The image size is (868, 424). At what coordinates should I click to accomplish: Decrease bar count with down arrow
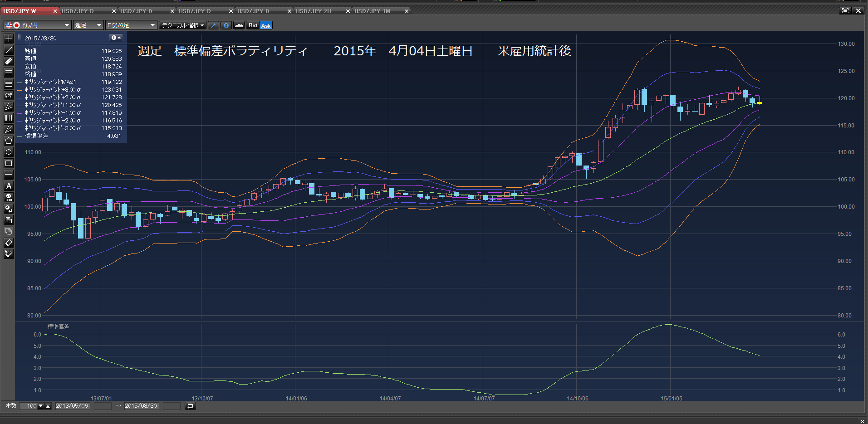pos(40,406)
